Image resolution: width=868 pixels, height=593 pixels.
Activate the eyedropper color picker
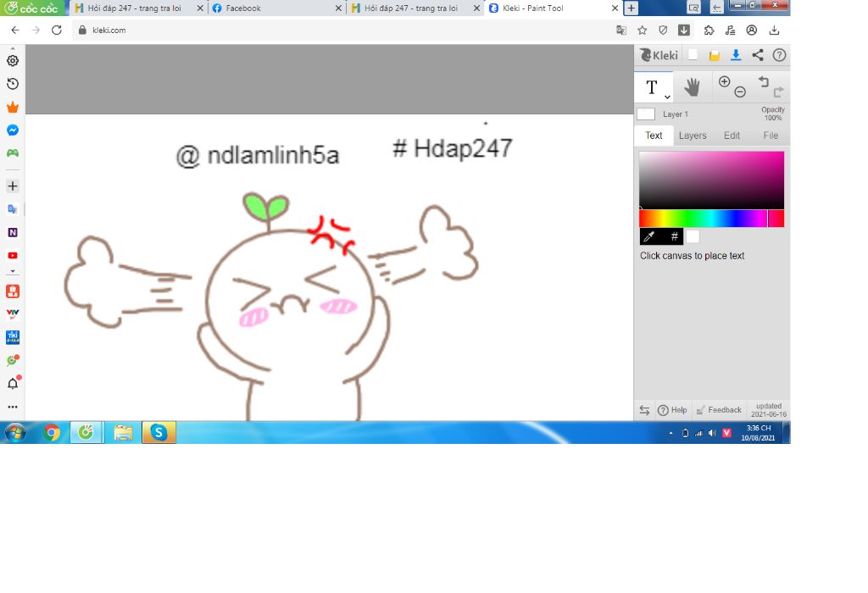pyautogui.click(x=650, y=236)
